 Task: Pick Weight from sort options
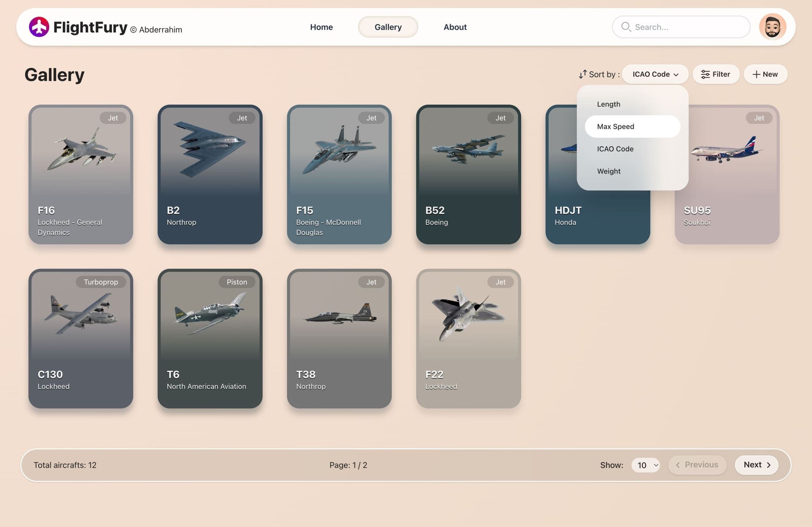click(x=609, y=171)
